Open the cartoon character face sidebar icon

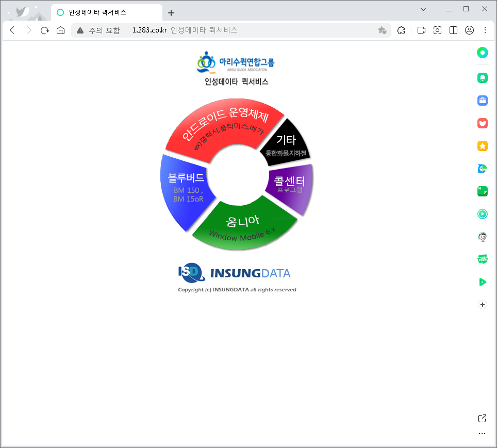(x=483, y=237)
